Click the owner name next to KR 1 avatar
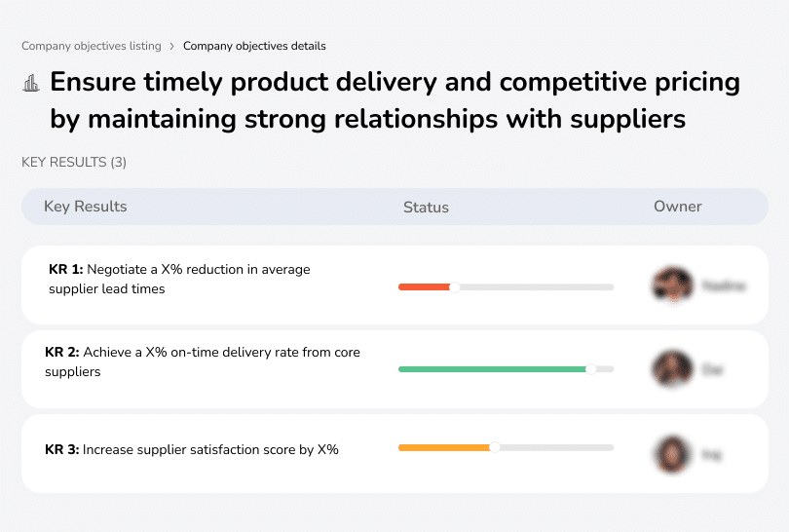 724,286
